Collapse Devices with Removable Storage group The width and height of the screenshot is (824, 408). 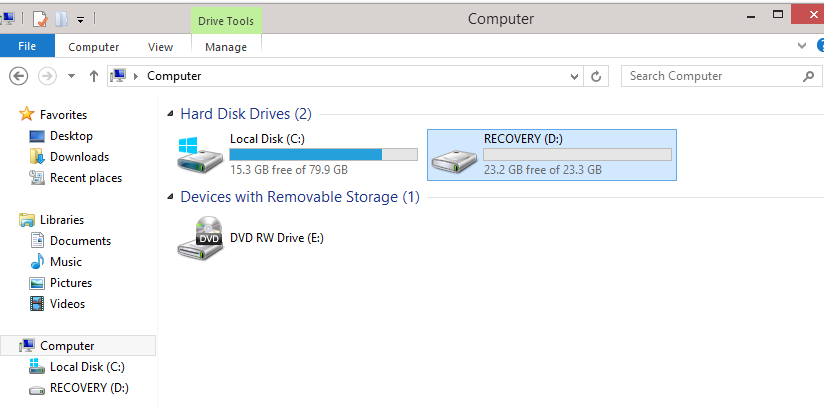click(x=171, y=198)
